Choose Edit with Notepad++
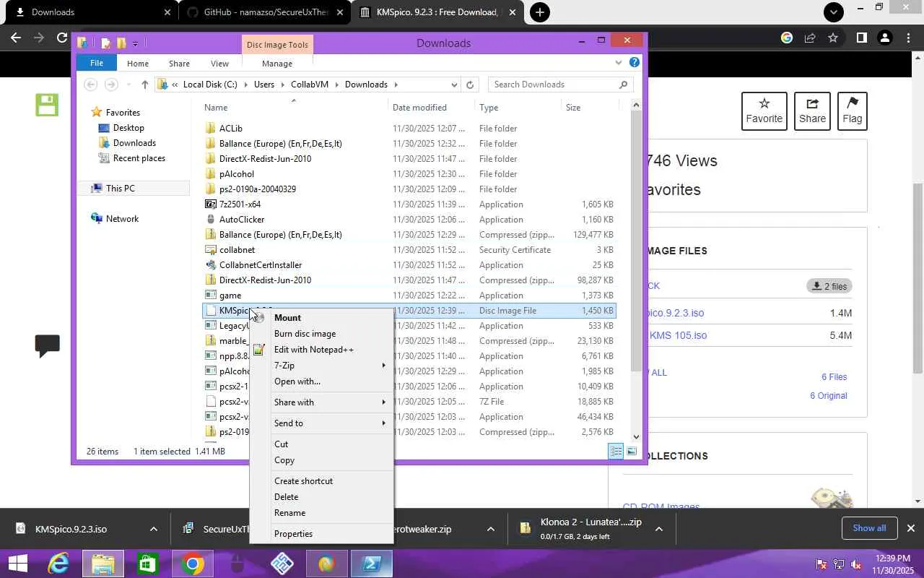Viewport: 924px width, 578px height. pos(321,350)
